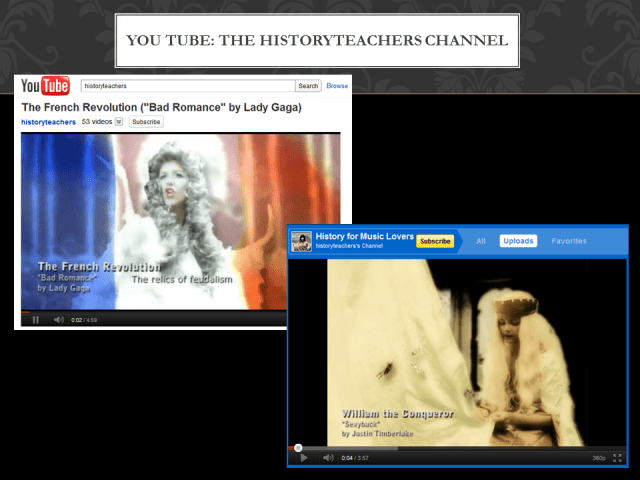
Task: Click the History for Music Lovers channel avatar
Action: 301,241
